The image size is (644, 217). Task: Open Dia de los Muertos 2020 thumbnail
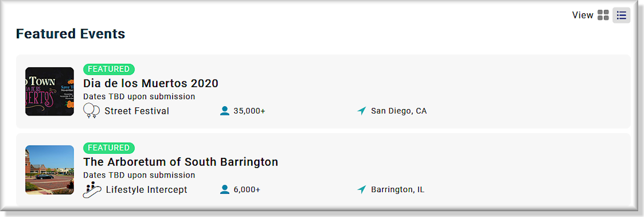tap(50, 92)
